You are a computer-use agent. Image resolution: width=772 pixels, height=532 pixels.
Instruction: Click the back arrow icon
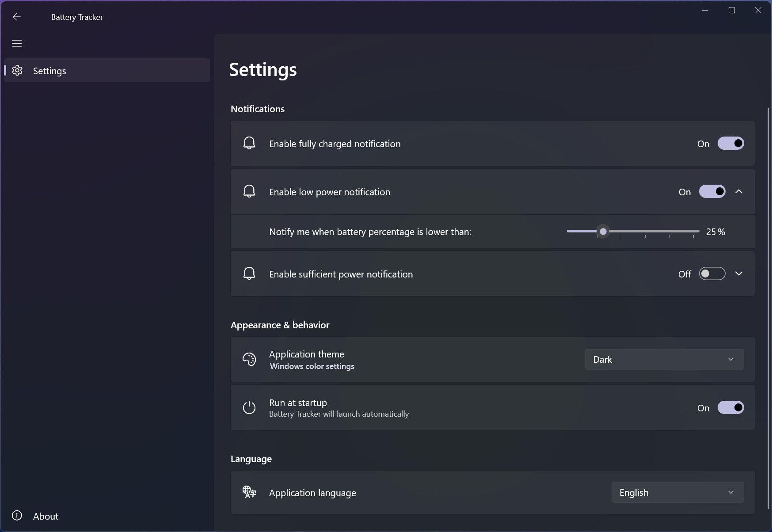coord(17,17)
